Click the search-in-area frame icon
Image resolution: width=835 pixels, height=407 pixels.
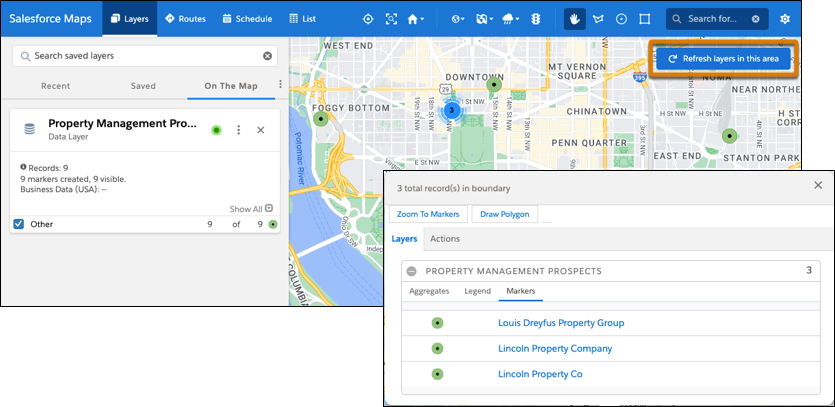391,19
